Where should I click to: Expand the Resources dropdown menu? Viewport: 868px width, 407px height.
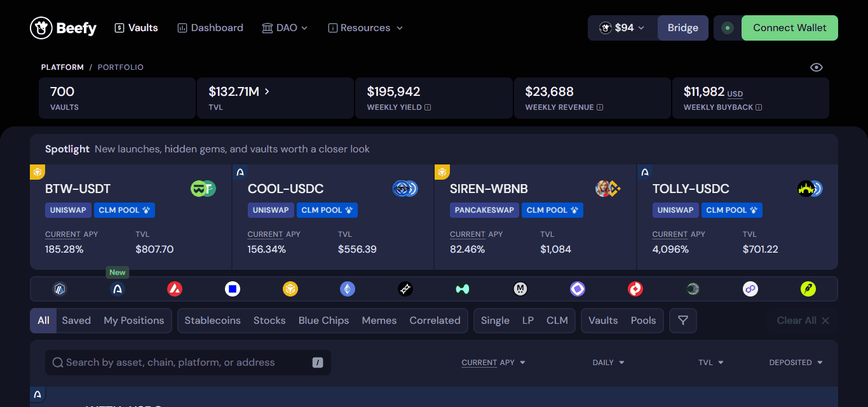point(365,28)
